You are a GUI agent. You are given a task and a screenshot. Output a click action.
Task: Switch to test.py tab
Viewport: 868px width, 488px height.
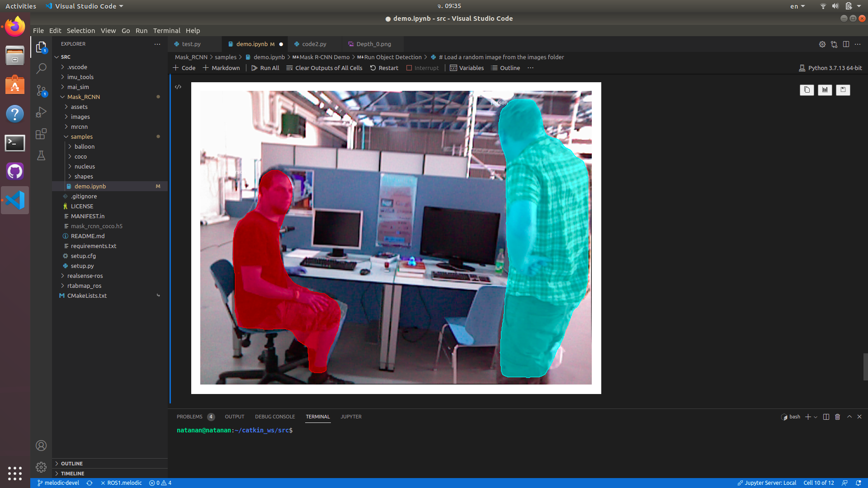point(191,44)
